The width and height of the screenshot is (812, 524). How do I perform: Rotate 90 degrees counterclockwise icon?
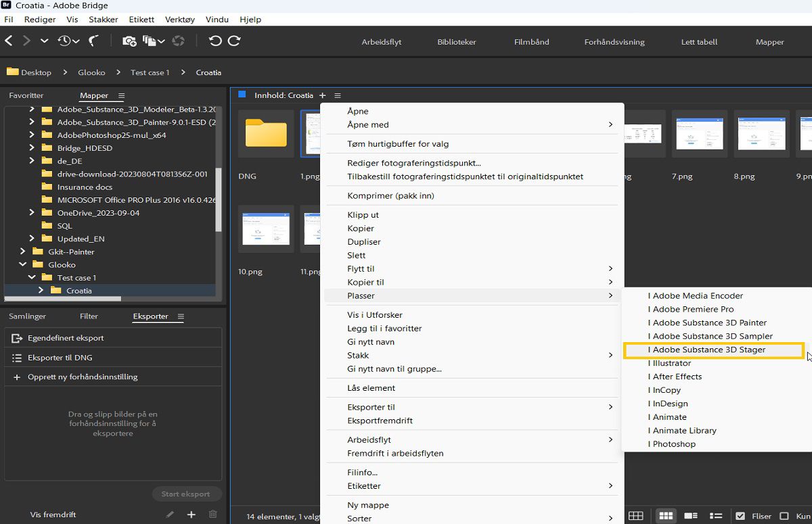(215, 41)
